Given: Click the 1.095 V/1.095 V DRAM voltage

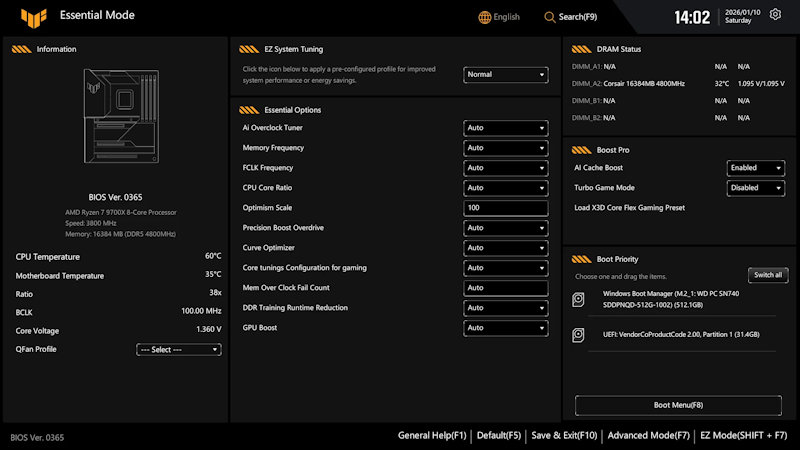Looking at the screenshot, I should coord(761,84).
